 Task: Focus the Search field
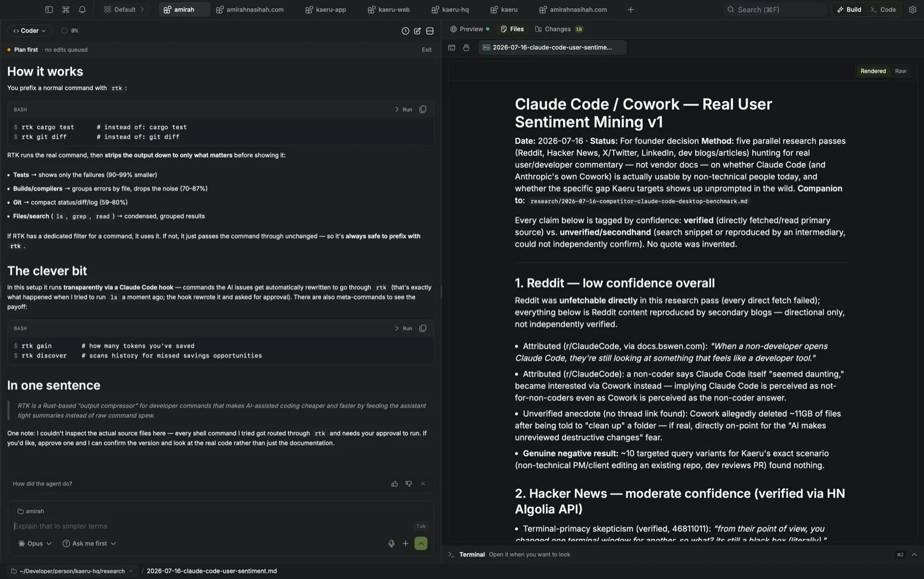[x=775, y=10]
